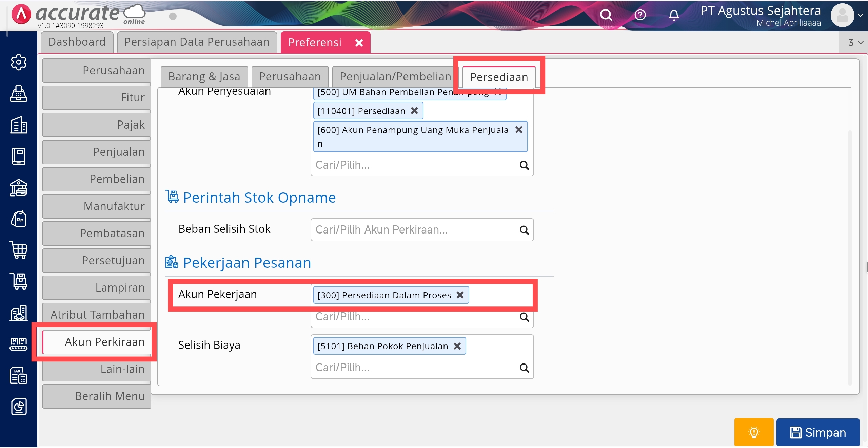868x448 pixels.
Task: Close the Preferensi tab
Action: [359, 43]
